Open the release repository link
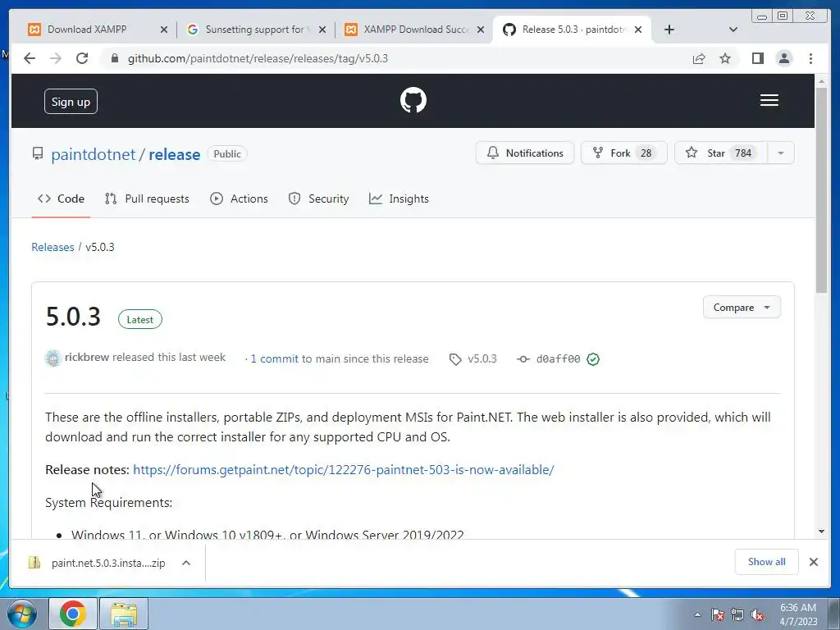This screenshot has height=630, width=840. 175,154
